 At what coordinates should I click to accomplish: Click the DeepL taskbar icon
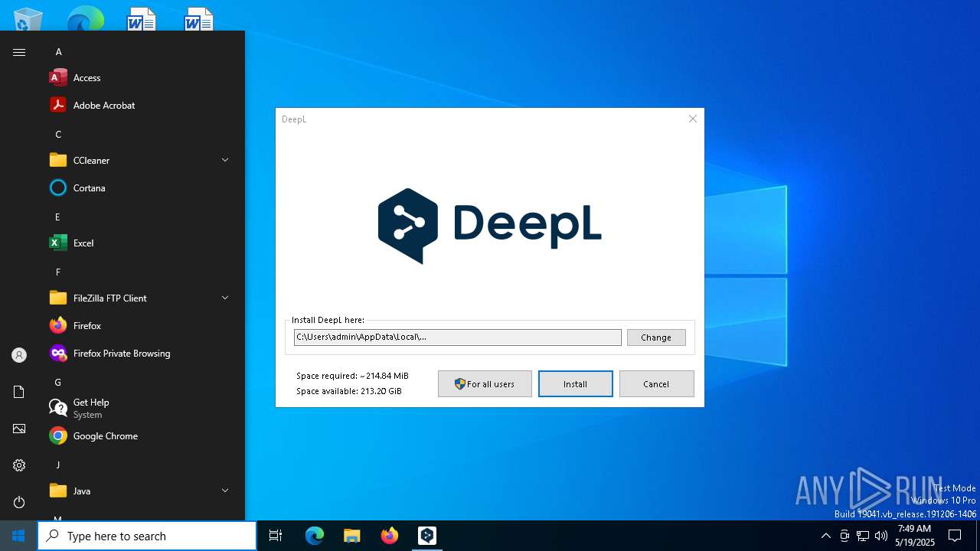(427, 536)
